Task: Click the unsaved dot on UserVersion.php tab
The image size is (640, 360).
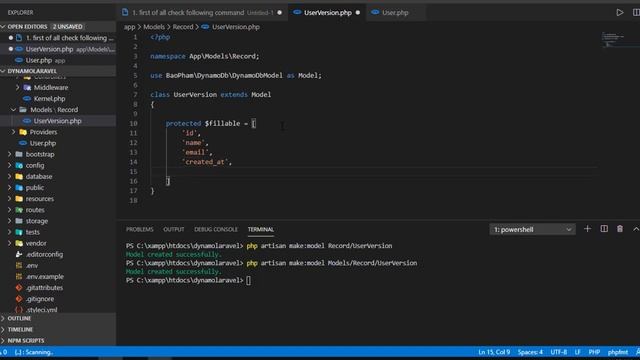Action: click(358, 13)
